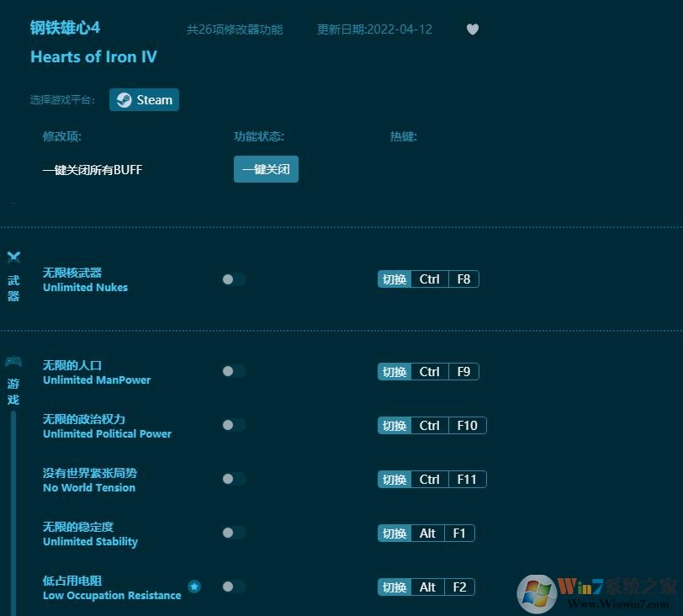The height and width of the screenshot is (616, 683).
Task: Click 武器 weapons category label
Action: [13, 289]
